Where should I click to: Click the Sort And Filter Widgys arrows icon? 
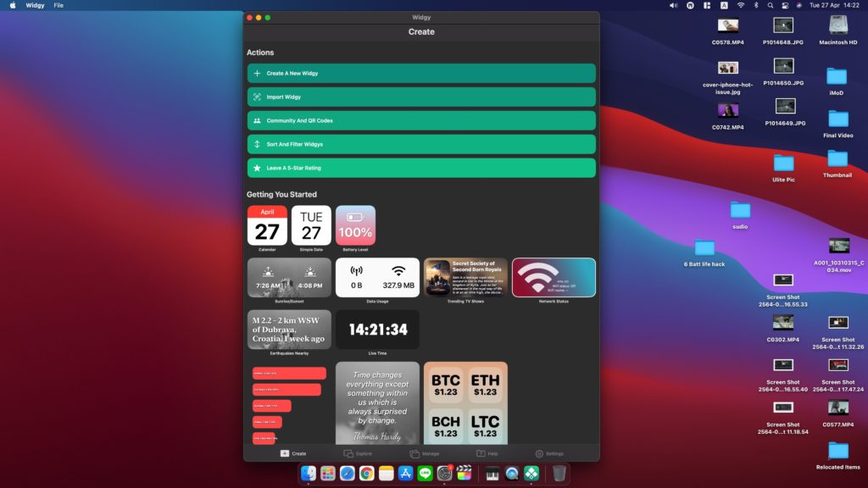257,145
